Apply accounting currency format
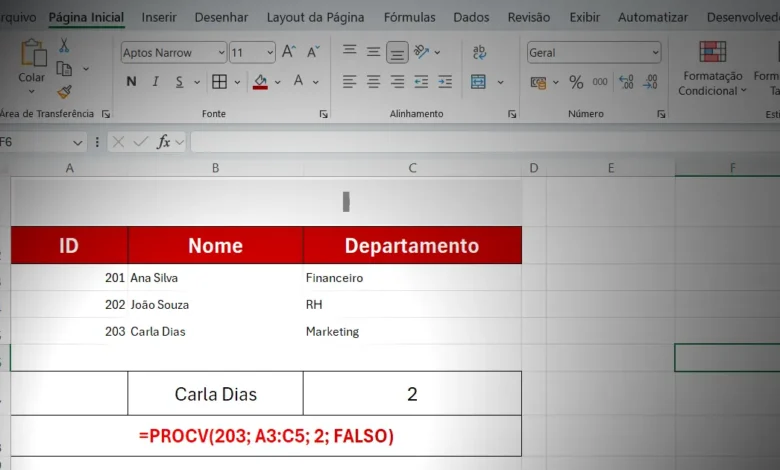Image resolution: width=780 pixels, height=470 pixels. pos(538,82)
